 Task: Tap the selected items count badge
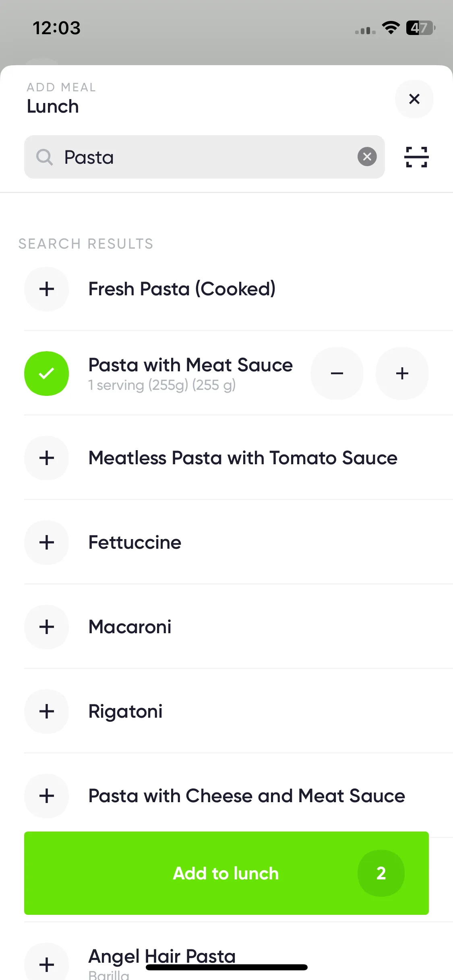click(x=381, y=873)
